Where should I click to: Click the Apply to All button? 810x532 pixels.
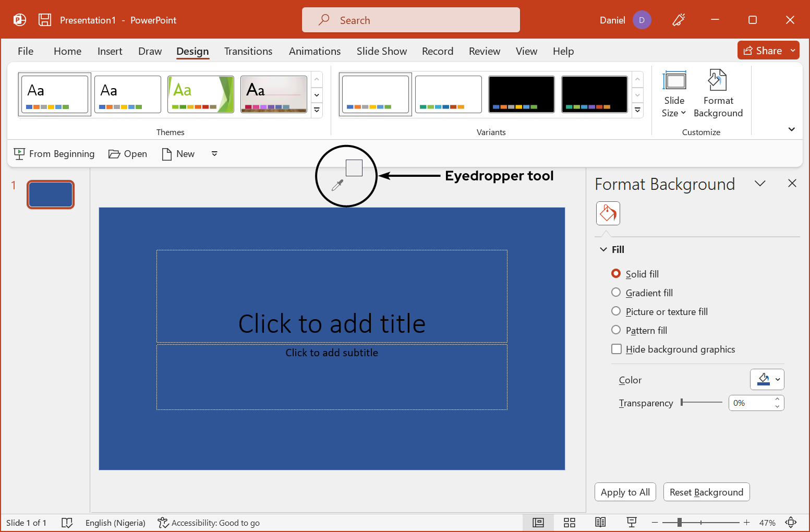click(625, 492)
